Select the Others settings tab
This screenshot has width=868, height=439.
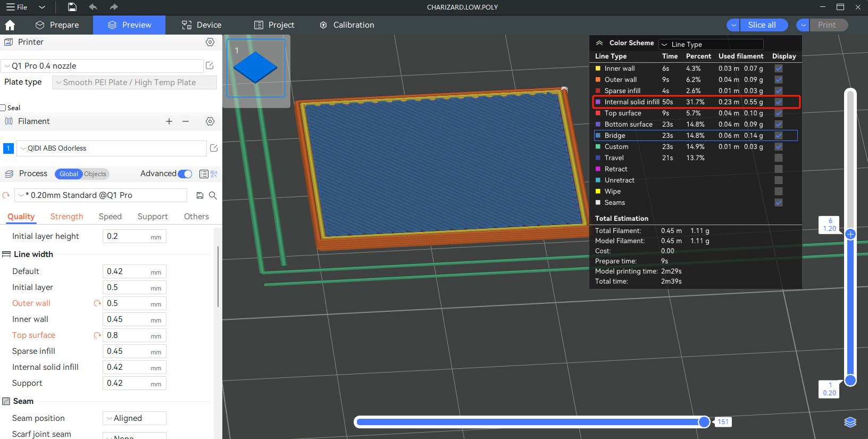(x=196, y=217)
